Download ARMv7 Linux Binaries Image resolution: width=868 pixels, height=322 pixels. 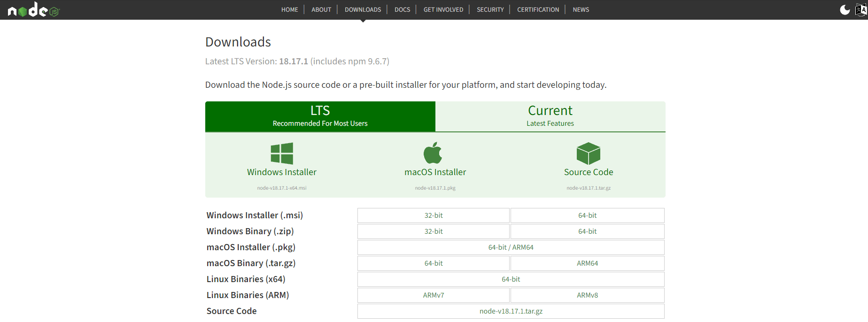click(x=434, y=295)
